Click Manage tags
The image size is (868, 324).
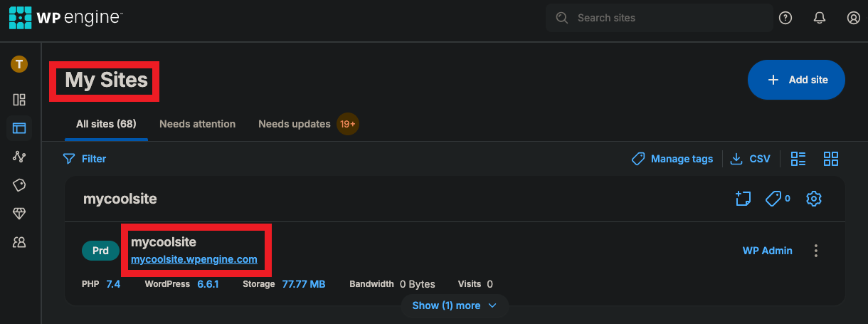672,159
